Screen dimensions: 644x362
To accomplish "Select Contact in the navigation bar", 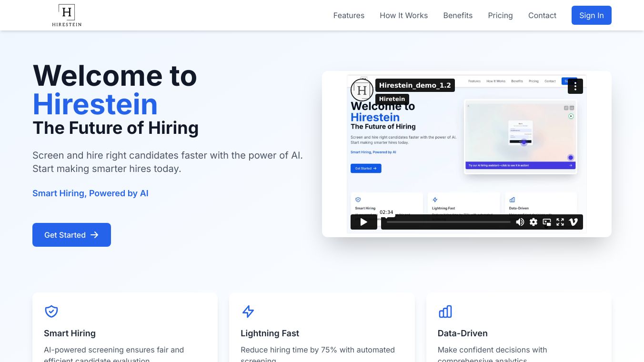I will 542,15.
